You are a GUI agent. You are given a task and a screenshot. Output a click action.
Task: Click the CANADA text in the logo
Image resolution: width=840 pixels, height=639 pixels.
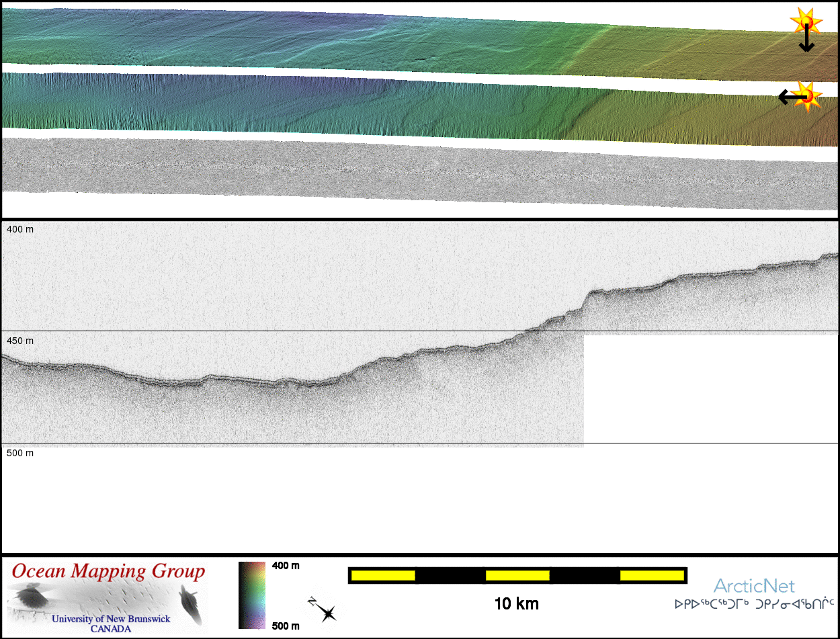(111, 630)
